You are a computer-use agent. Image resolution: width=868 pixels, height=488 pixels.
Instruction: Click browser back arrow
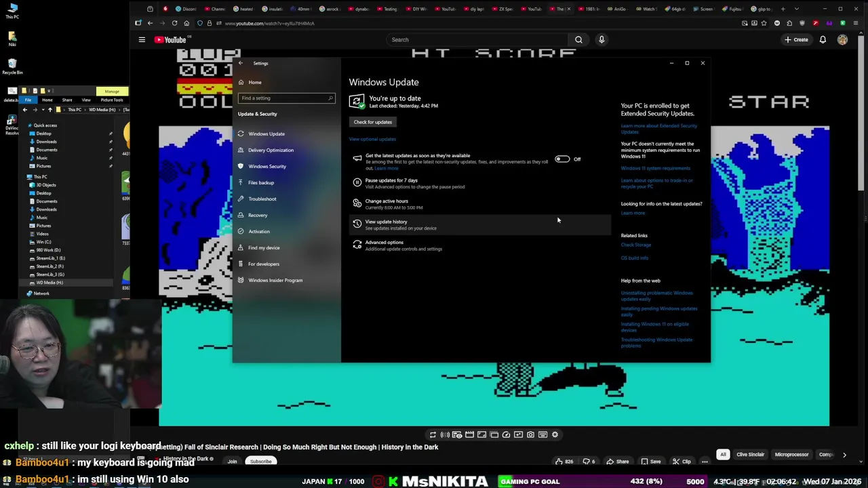(150, 23)
